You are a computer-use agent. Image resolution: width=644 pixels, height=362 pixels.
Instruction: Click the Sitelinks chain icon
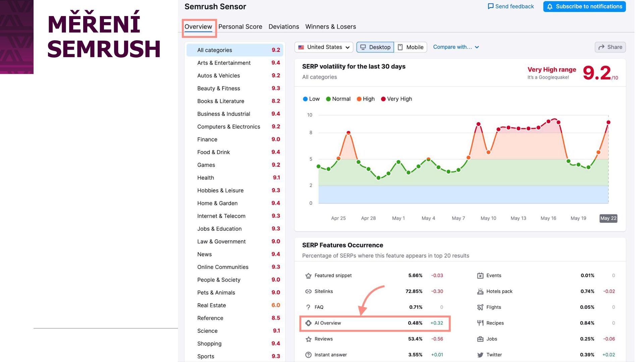pos(308,291)
